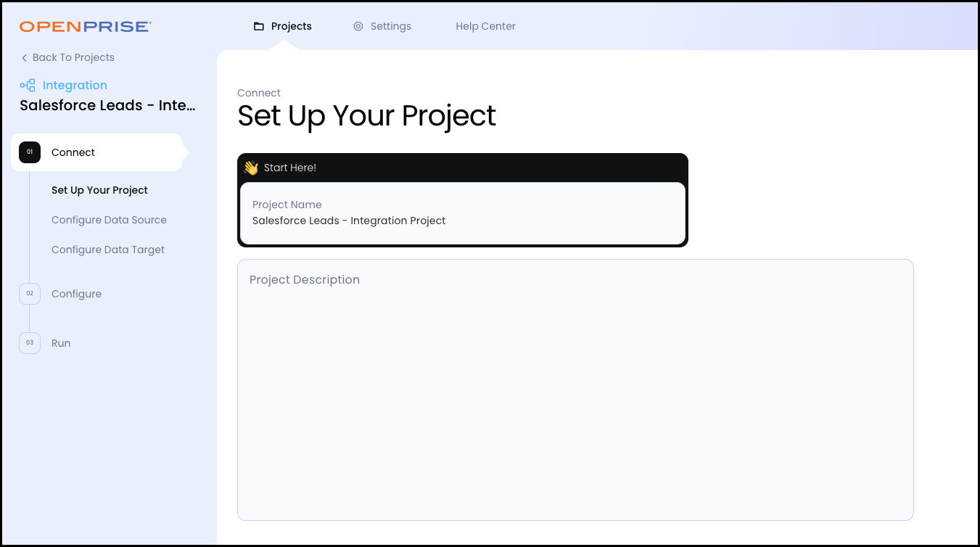Click the Back To Projects arrow

coord(24,58)
